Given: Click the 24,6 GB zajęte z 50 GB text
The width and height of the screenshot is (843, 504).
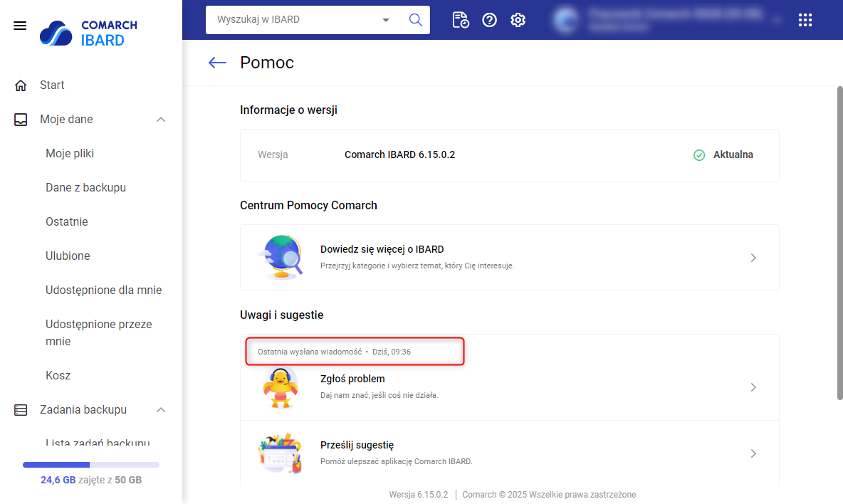Looking at the screenshot, I should [91, 480].
